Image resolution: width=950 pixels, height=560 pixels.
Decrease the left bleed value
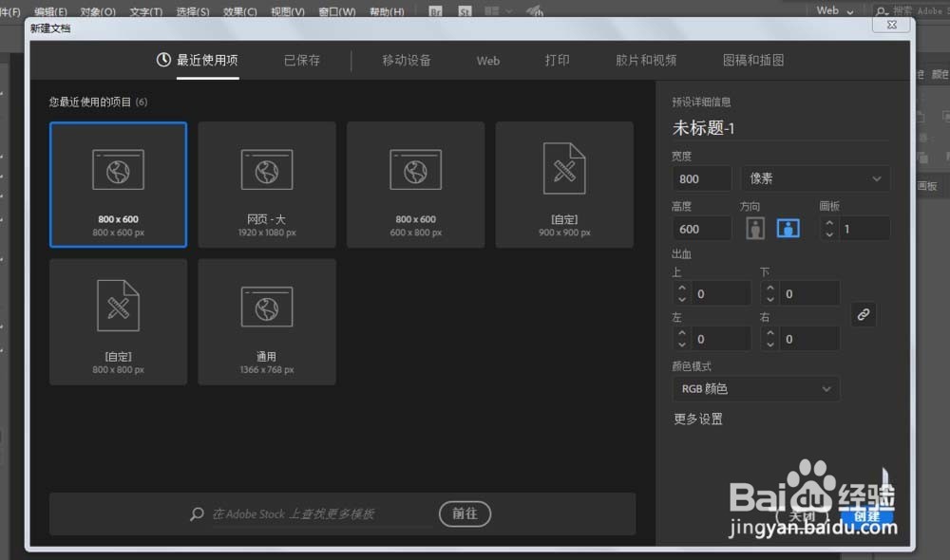[682, 345]
